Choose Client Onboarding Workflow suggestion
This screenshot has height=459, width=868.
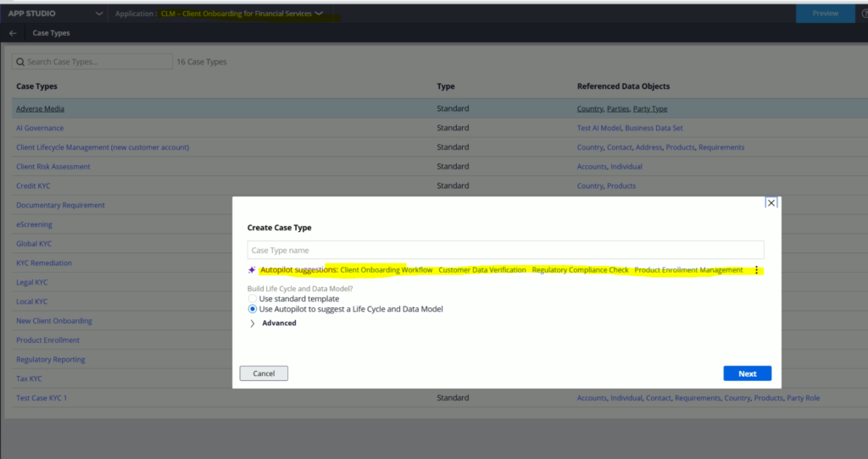(x=387, y=270)
